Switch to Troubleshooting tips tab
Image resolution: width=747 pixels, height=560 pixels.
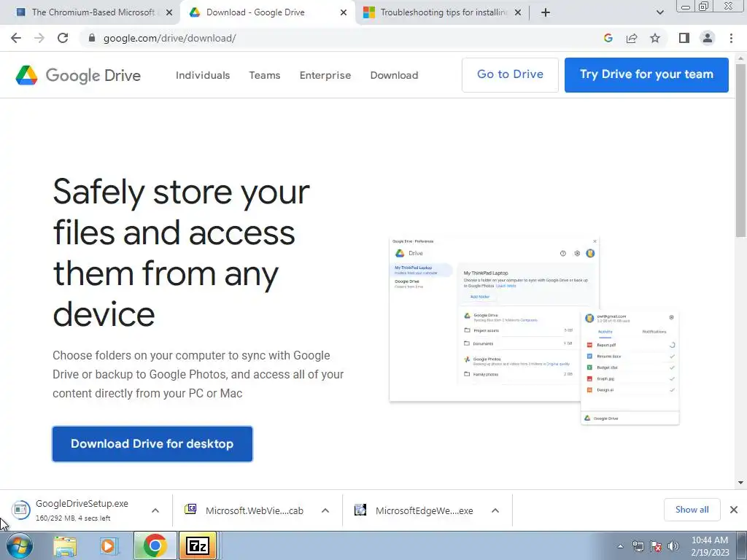(444, 12)
